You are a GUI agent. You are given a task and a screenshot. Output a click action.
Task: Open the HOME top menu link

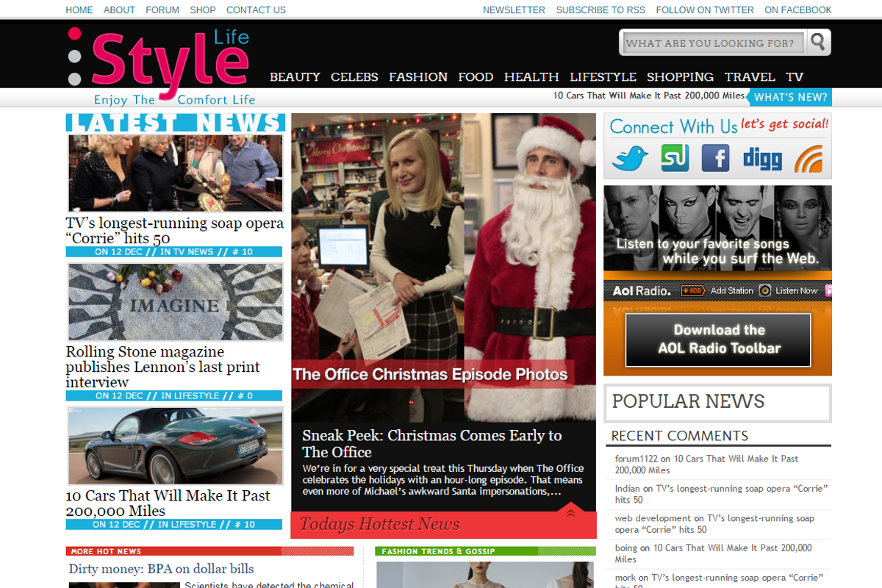(79, 10)
